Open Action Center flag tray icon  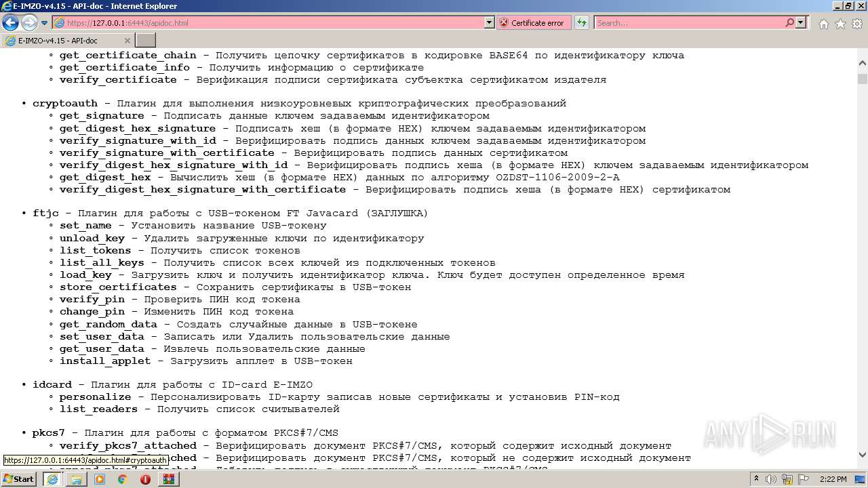[x=803, y=479]
